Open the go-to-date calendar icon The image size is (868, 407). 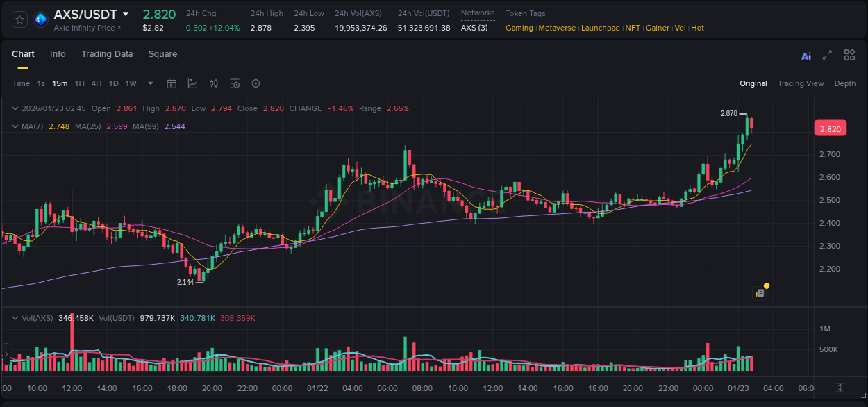pos(172,83)
